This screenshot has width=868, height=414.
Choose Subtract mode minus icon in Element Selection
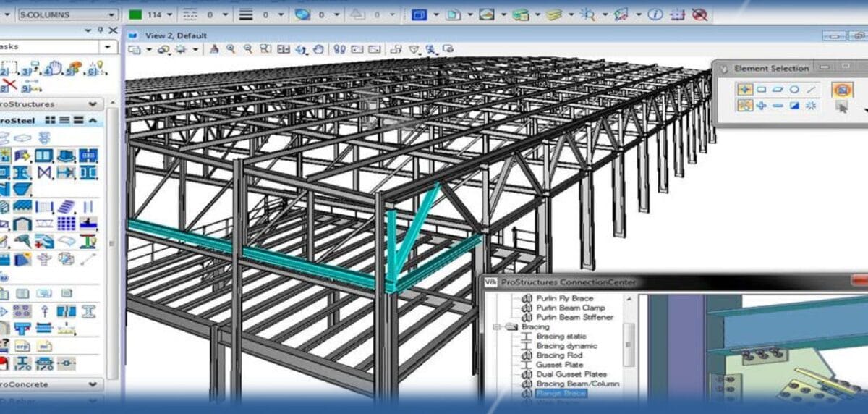(x=778, y=106)
